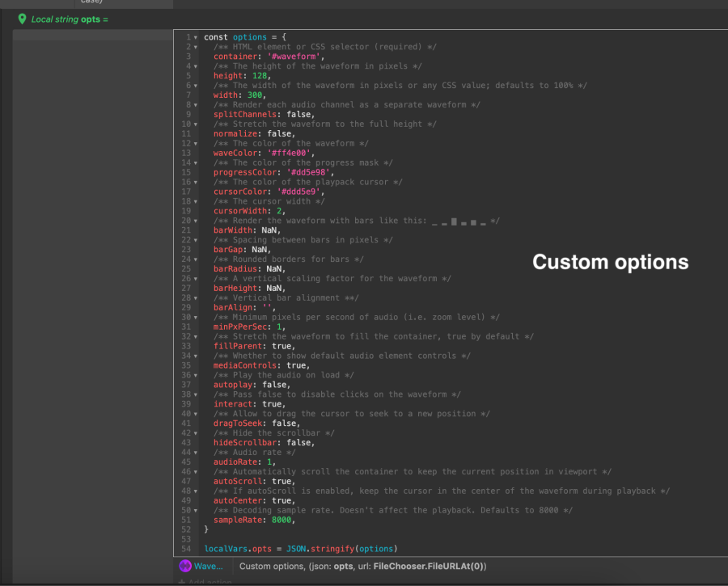Screen dimensions: 728x586
Task: Click the barAlign property
Action: 233,308
